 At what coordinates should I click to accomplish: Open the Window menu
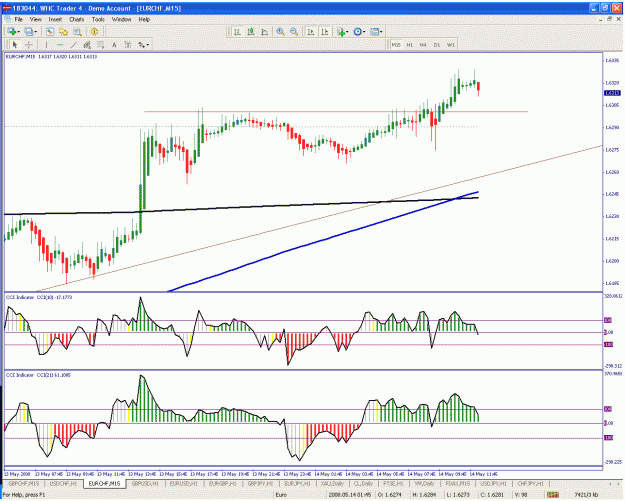[121, 19]
